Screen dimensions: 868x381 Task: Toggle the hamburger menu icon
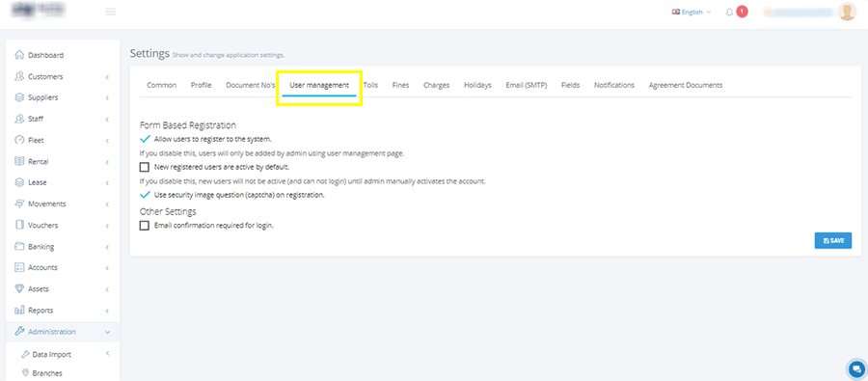pos(111,12)
